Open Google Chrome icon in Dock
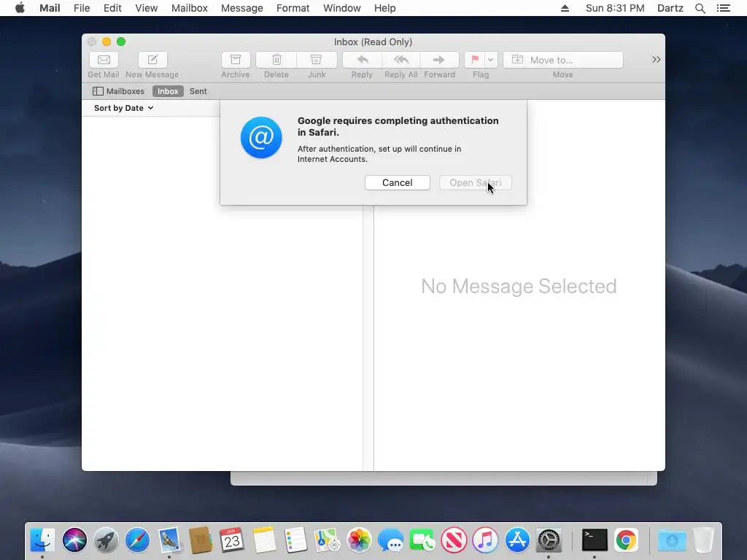Screen dimensions: 747x560 click(626, 540)
